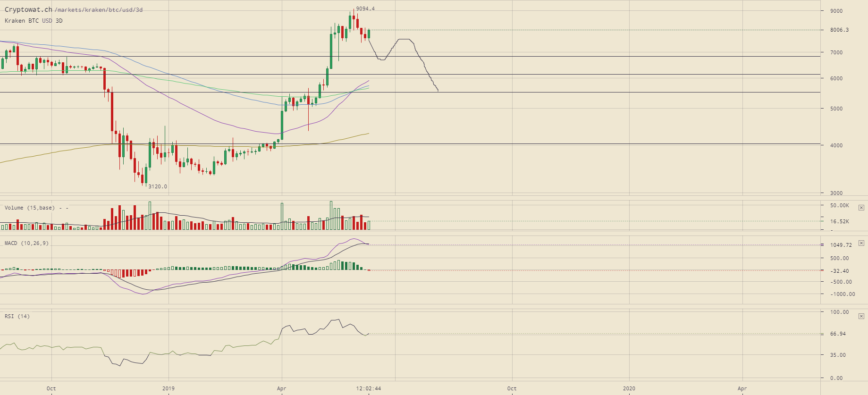
Task: Select the Kraken BTC USD 3D label
Action: tap(34, 21)
